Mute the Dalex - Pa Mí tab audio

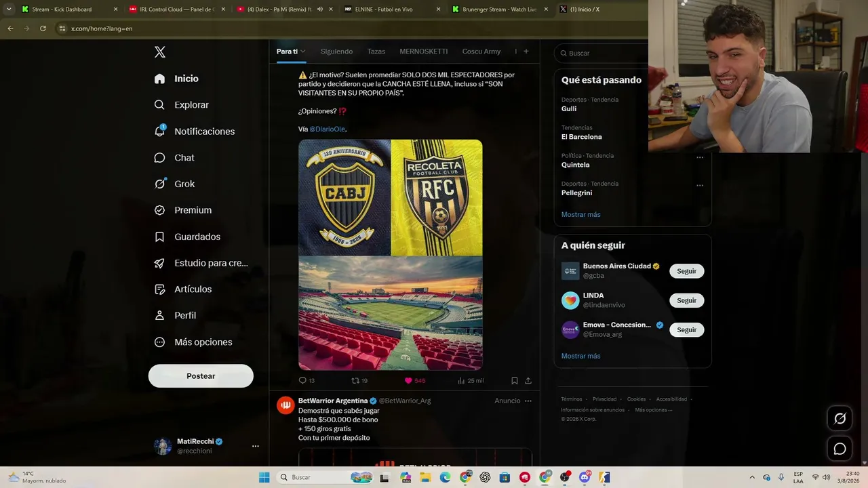[320, 9]
